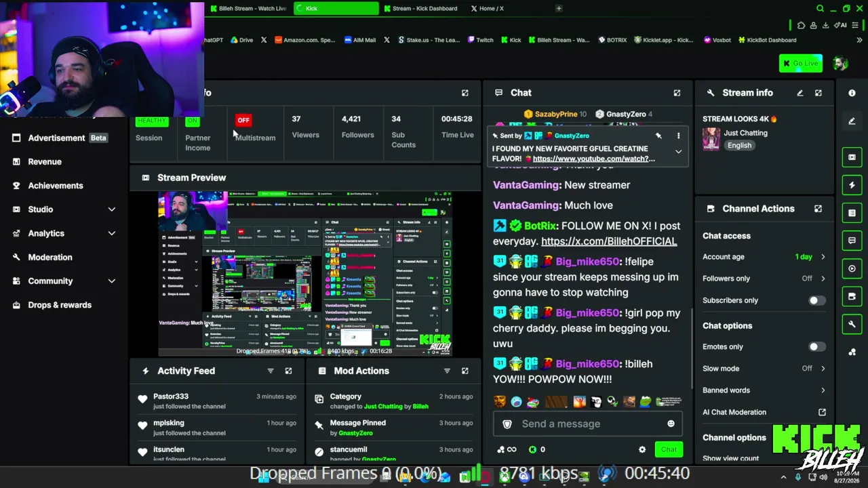Expand the pinned message chevron
Image resolution: width=868 pixels, height=488 pixels.
click(x=678, y=152)
